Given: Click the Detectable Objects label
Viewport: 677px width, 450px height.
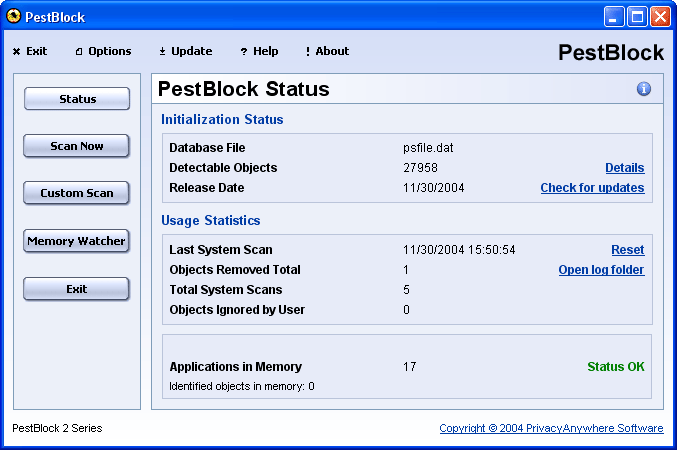Looking at the screenshot, I should [223, 168].
